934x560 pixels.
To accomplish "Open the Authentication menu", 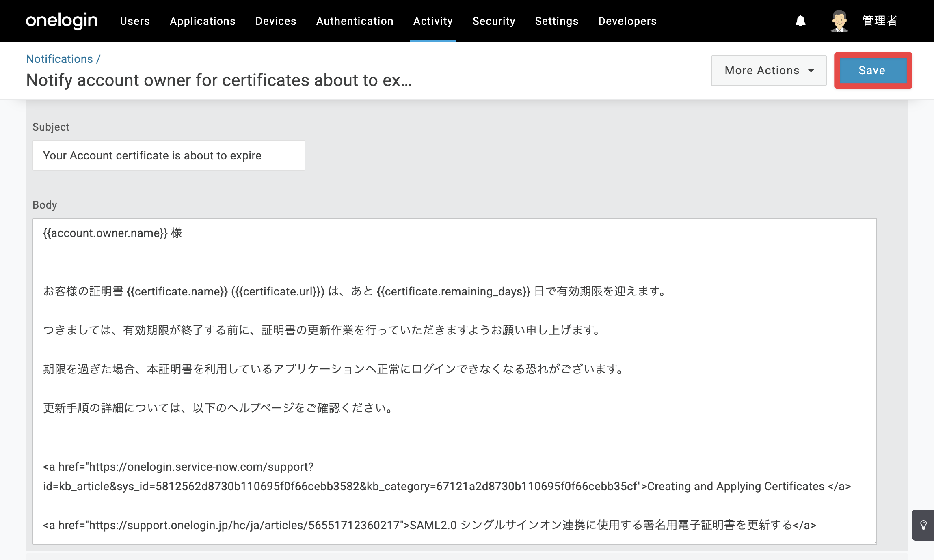I will pyautogui.click(x=355, y=21).
